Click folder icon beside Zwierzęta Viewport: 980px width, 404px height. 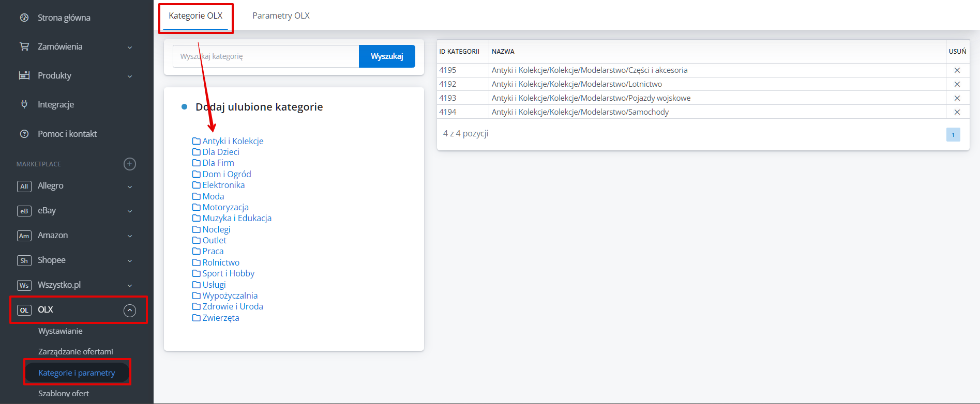[x=197, y=318]
